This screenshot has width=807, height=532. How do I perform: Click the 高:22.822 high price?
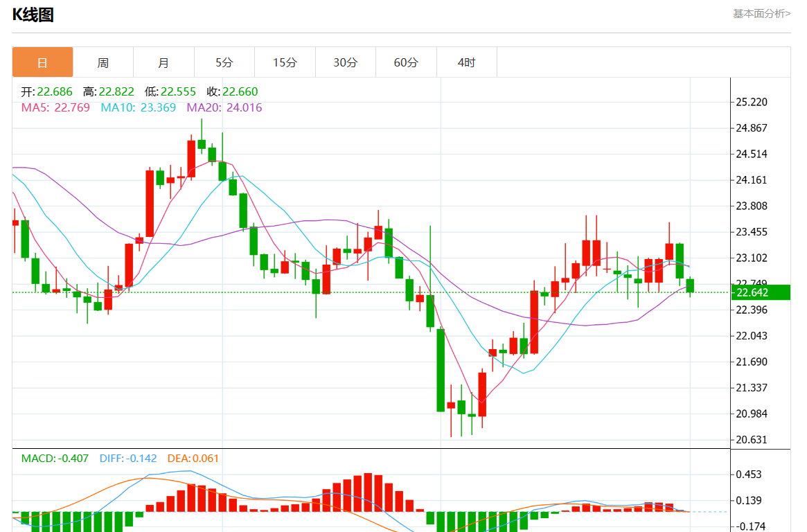tap(109, 91)
